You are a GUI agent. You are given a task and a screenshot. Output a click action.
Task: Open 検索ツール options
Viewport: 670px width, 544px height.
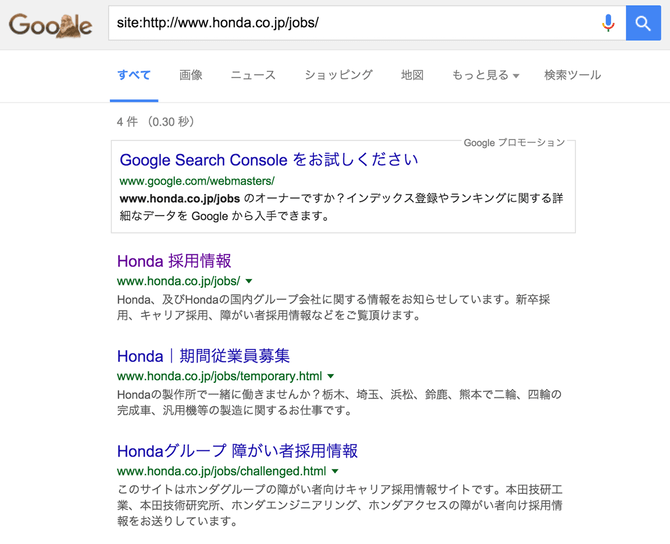click(x=572, y=76)
